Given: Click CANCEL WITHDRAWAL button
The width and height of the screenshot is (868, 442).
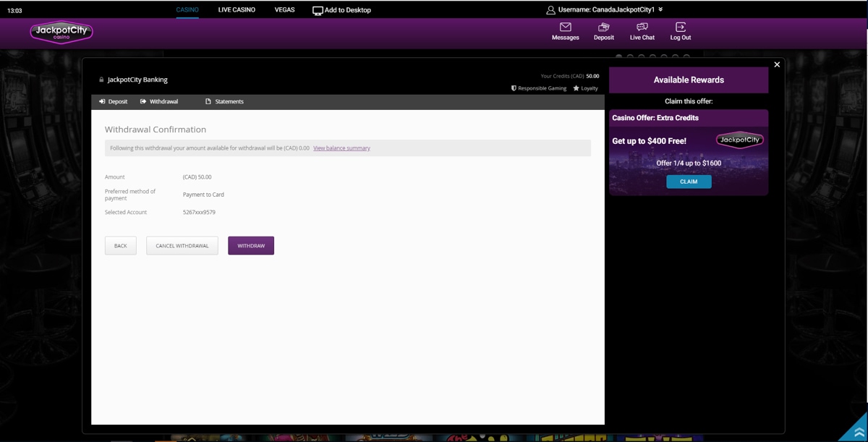Looking at the screenshot, I should click(x=182, y=246).
